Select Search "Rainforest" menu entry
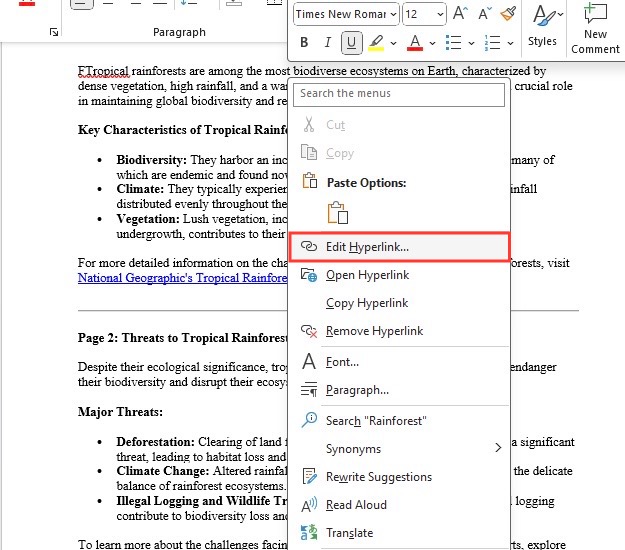The width and height of the screenshot is (625, 550). click(x=399, y=420)
